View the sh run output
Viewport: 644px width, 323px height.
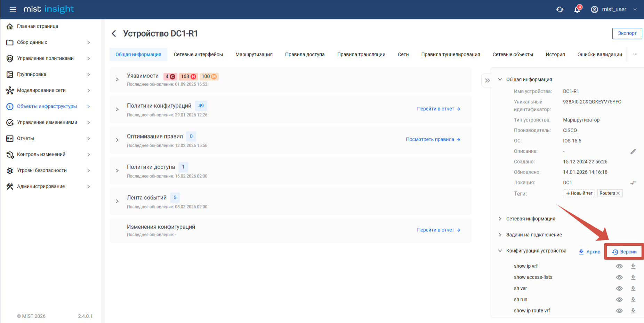[619, 300]
